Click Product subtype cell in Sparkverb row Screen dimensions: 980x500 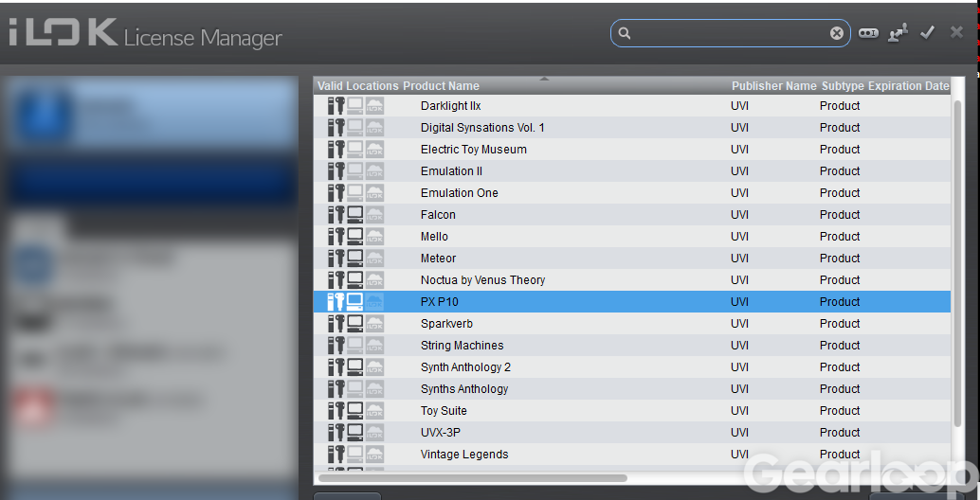(x=840, y=324)
